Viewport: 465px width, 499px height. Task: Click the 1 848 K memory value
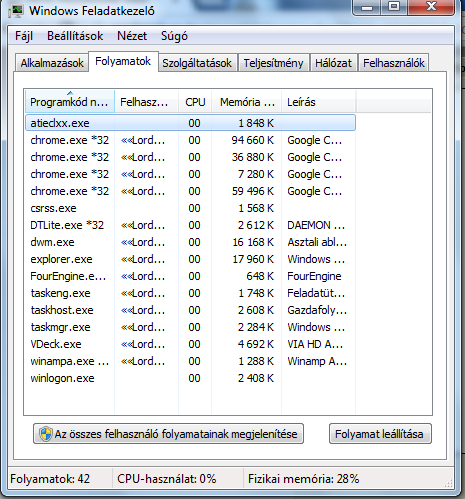coord(256,123)
